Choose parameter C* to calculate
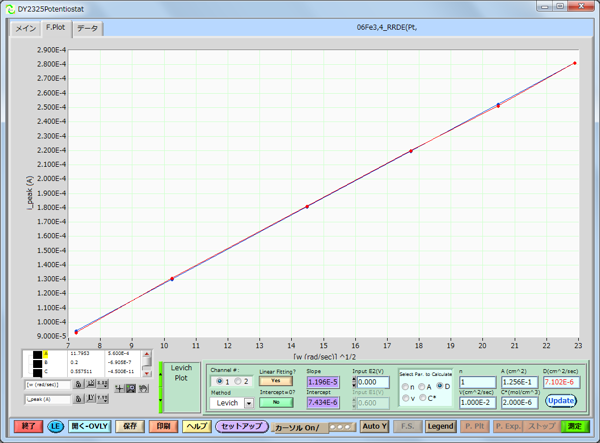This screenshot has height=443, width=600. pos(423,398)
